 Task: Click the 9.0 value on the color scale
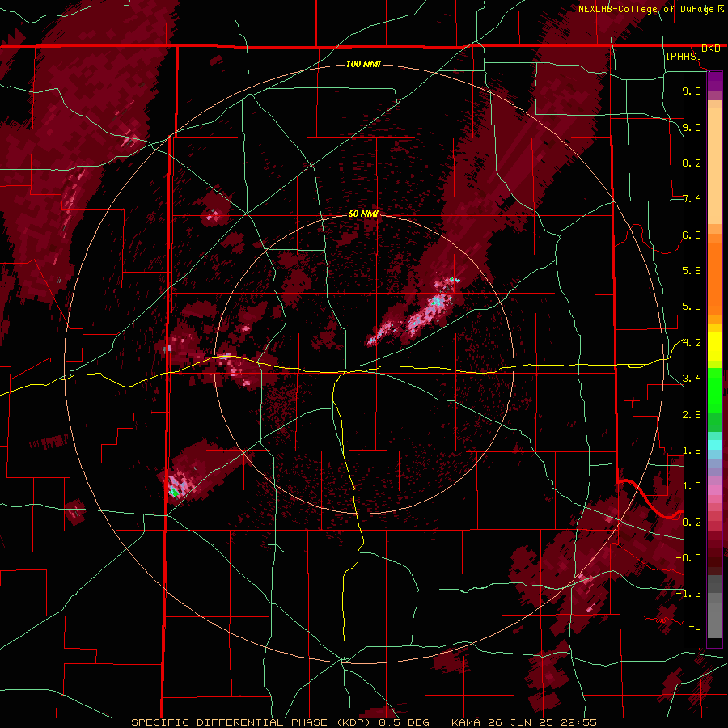click(x=692, y=127)
